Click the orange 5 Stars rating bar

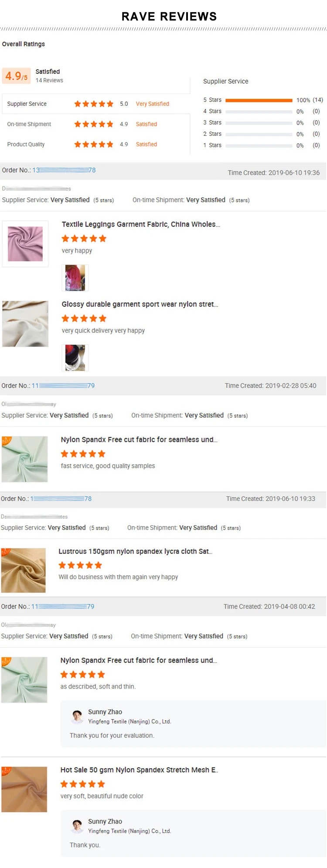[x=259, y=100]
